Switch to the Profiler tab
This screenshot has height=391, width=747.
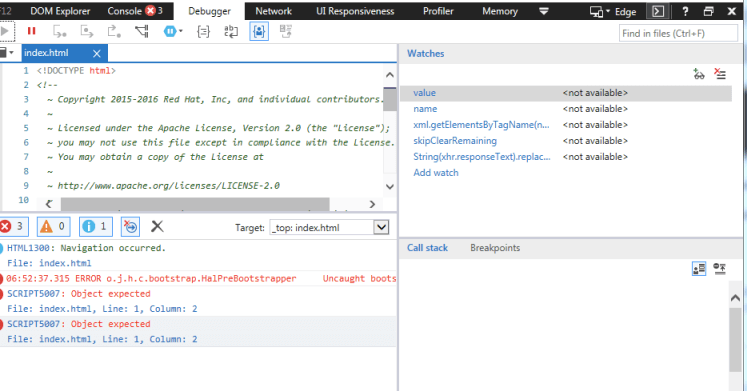pos(438,11)
